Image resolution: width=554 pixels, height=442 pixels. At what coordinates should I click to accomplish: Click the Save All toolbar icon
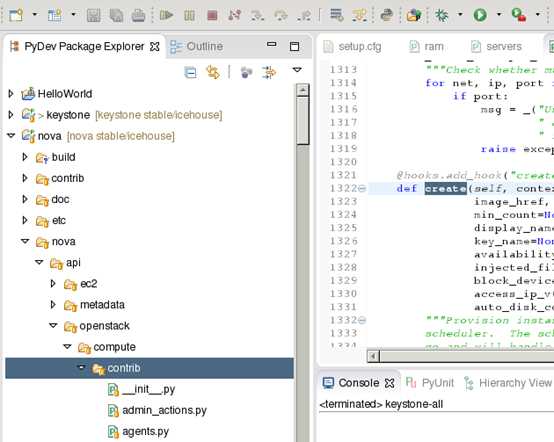[116, 15]
